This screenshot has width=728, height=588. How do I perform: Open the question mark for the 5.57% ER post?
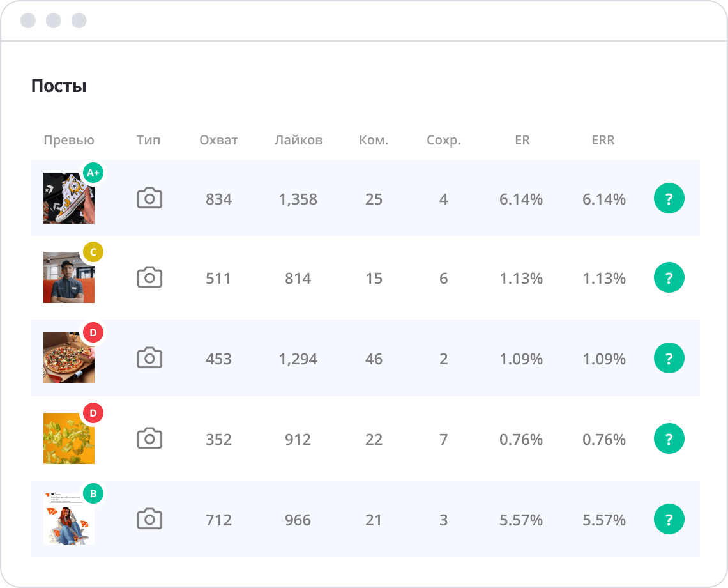point(669,520)
